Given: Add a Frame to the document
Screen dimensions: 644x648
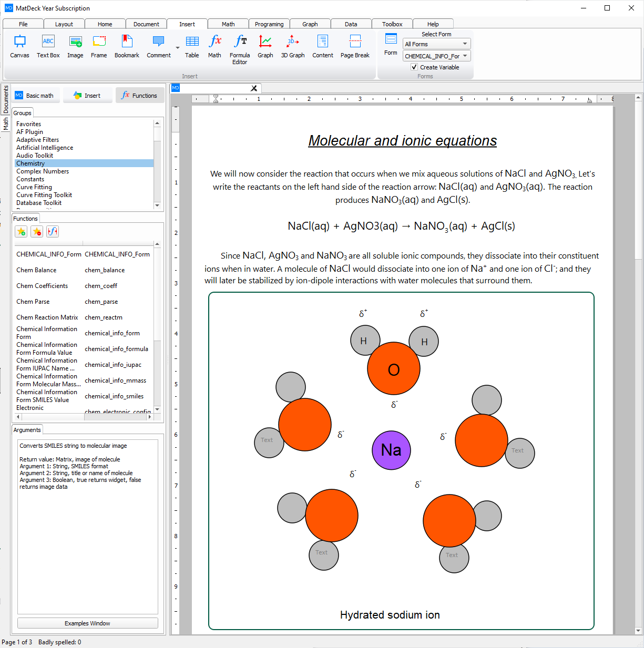Looking at the screenshot, I should (99, 46).
